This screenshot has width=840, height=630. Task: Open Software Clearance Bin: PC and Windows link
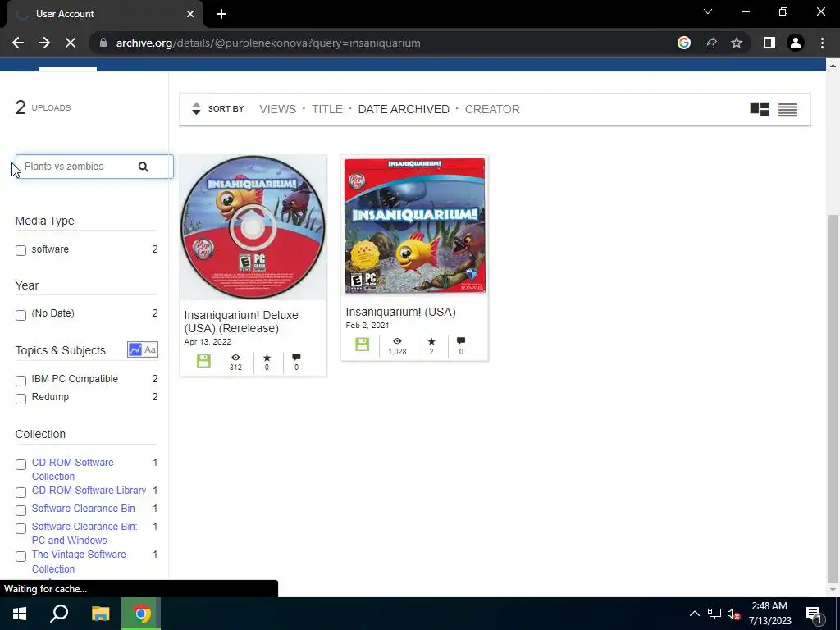pyautogui.click(x=84, y=533)
